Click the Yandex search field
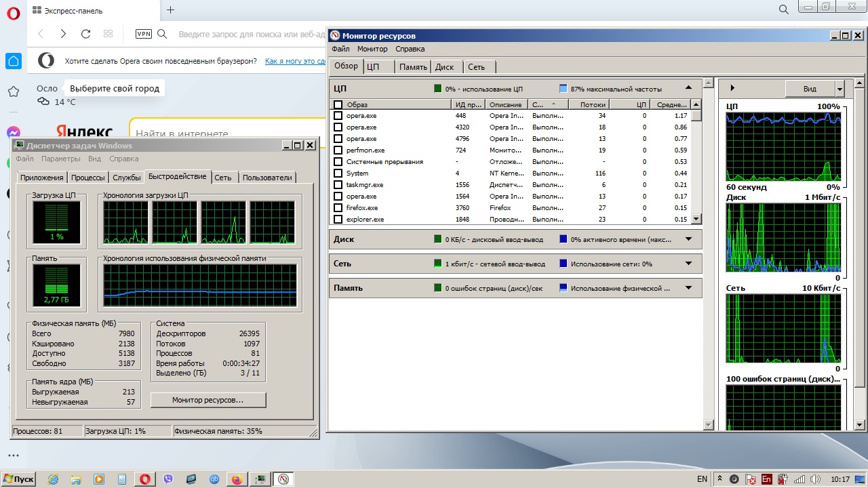The width and height of the screenshot is (868, 488). pyautogui.click(x=228, y=134)
